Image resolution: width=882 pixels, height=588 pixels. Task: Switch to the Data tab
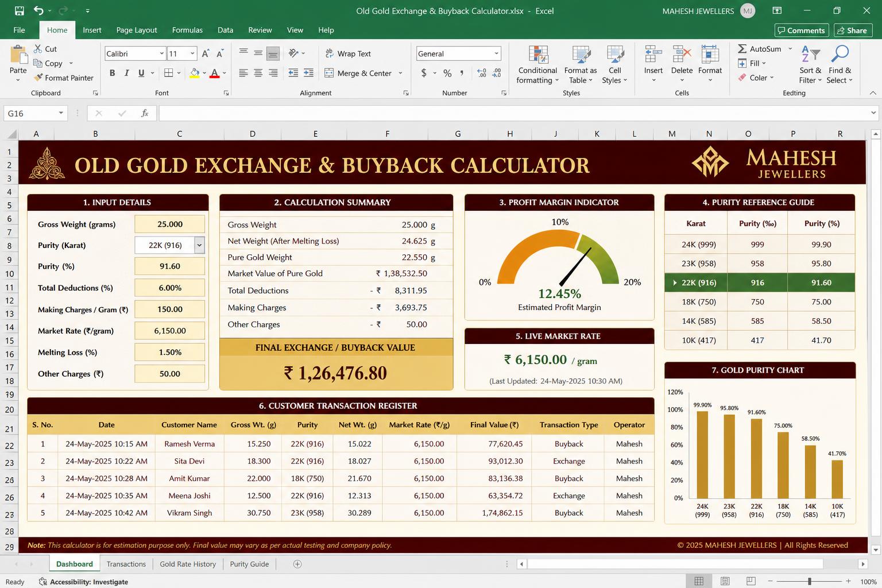point(225,30)
